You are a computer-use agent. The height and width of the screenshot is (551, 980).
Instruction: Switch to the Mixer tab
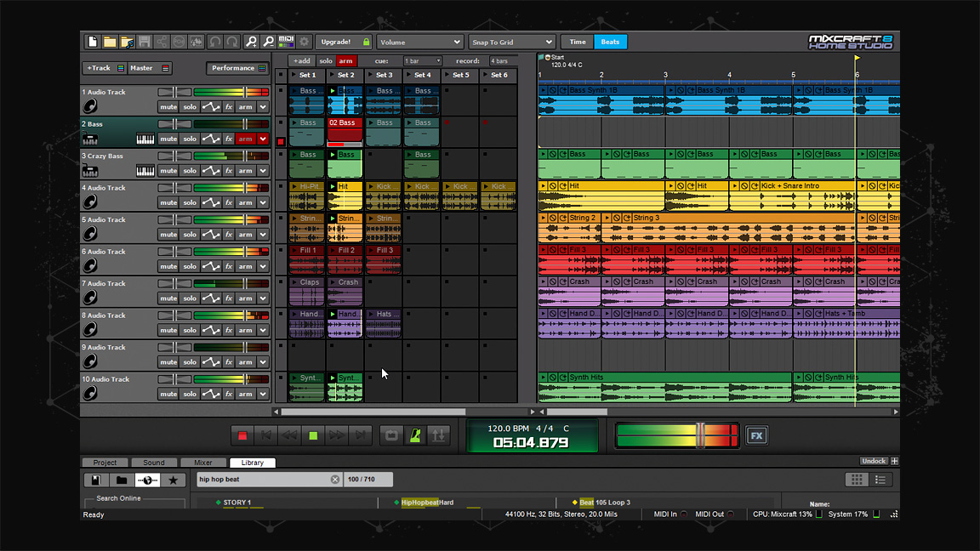203,463
